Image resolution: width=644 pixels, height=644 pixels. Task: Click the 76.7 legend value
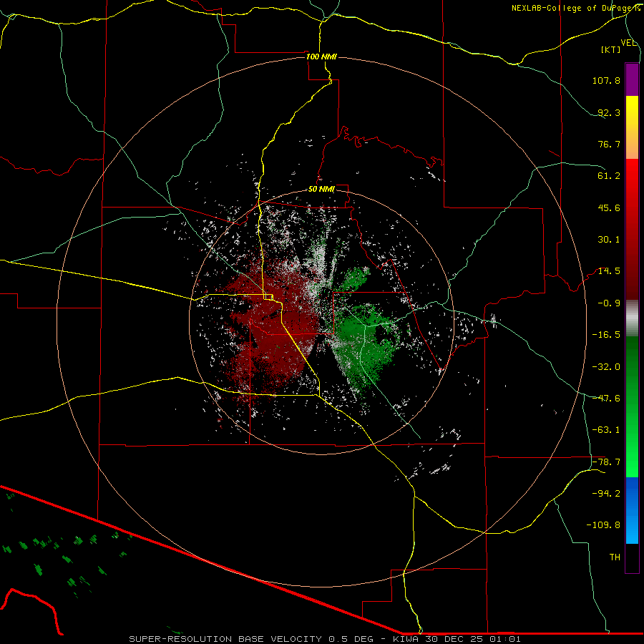pyautogui.click(x=609, y=144)
